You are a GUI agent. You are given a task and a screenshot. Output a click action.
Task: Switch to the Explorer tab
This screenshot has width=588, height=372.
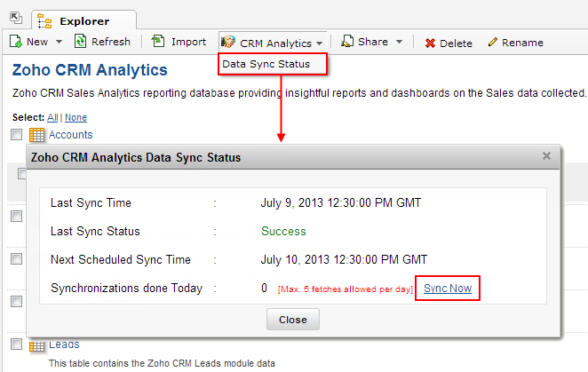(x=84, y=20)
